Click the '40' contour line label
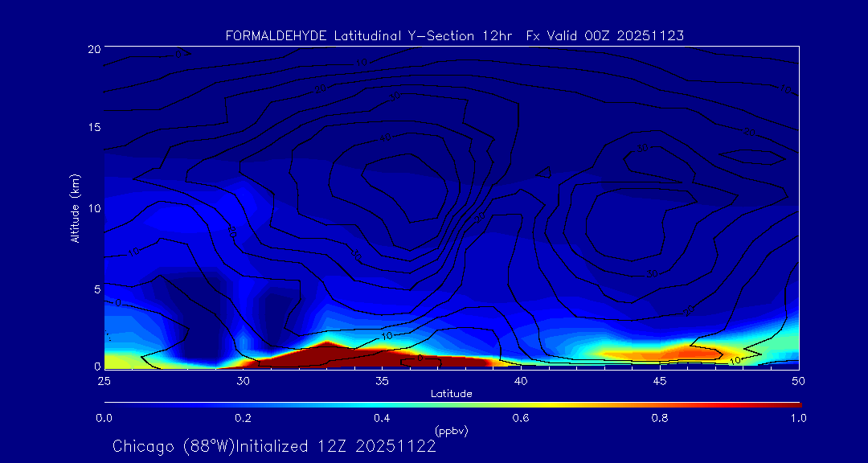 (x=386, y=137)
